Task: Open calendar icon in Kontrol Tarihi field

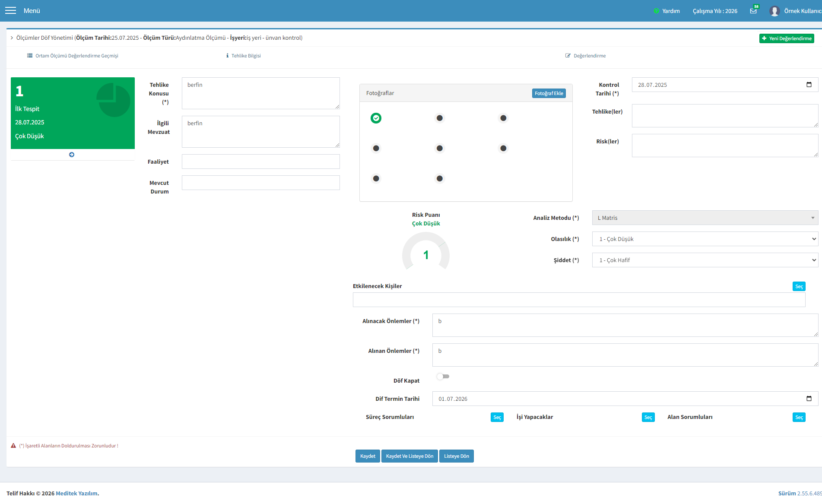Action: (x=809, y=85)
